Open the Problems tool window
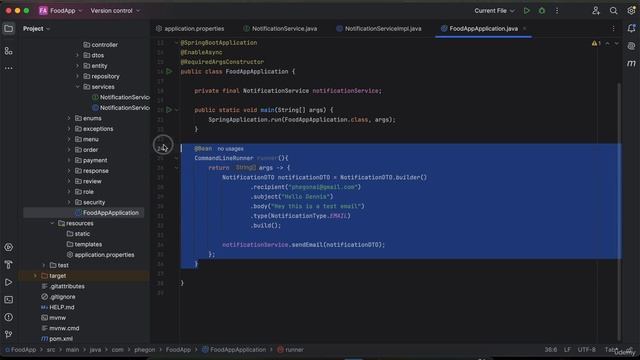 (x=9, y=317)
